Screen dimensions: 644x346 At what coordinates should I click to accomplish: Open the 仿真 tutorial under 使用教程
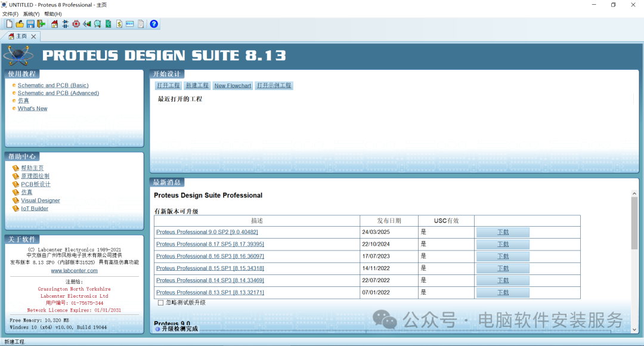[x=23, y=101]
